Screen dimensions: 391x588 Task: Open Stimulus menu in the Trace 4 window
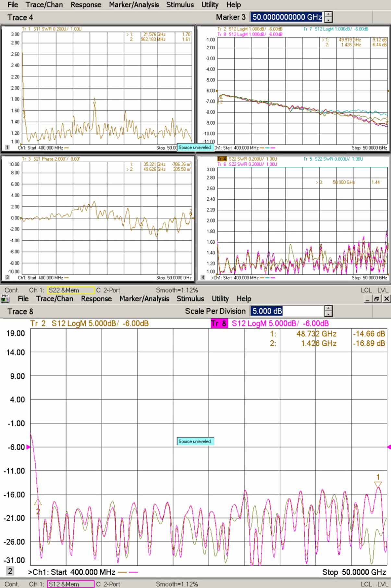180,5
